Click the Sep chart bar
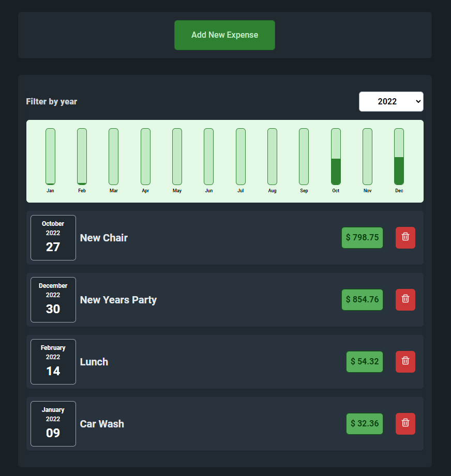Screen dimensions: 451x476 coord(304,157)
